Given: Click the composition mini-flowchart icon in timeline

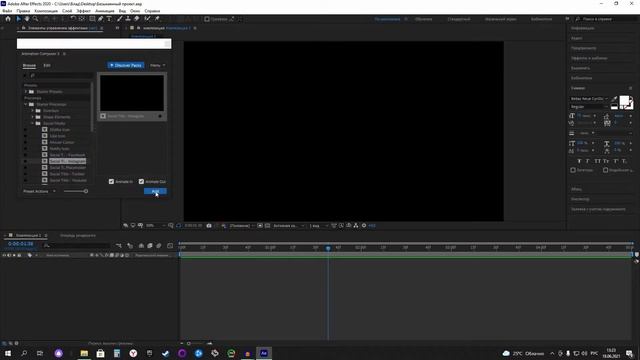Looking at the screenshot, I should [119, 246].
